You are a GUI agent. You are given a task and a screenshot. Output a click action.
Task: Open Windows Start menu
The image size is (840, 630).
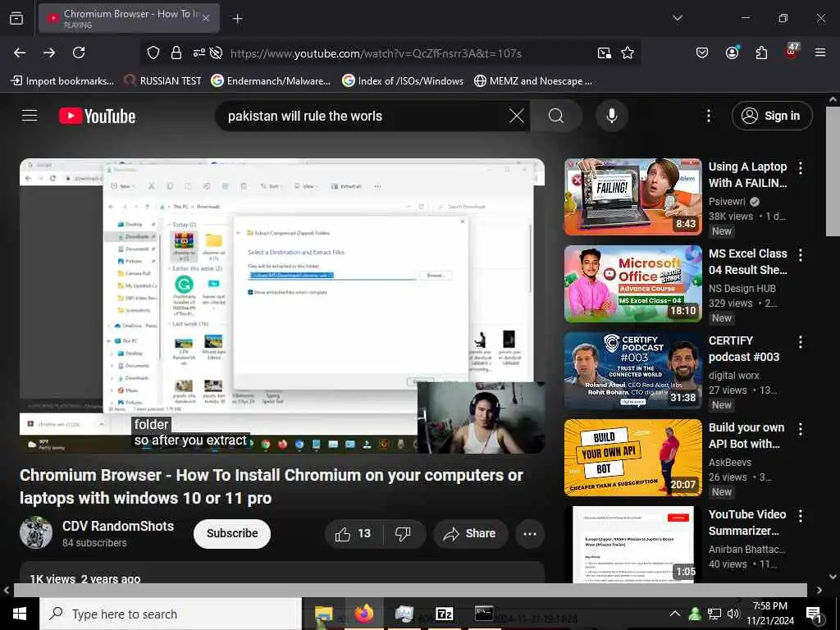tap(20, 614)
